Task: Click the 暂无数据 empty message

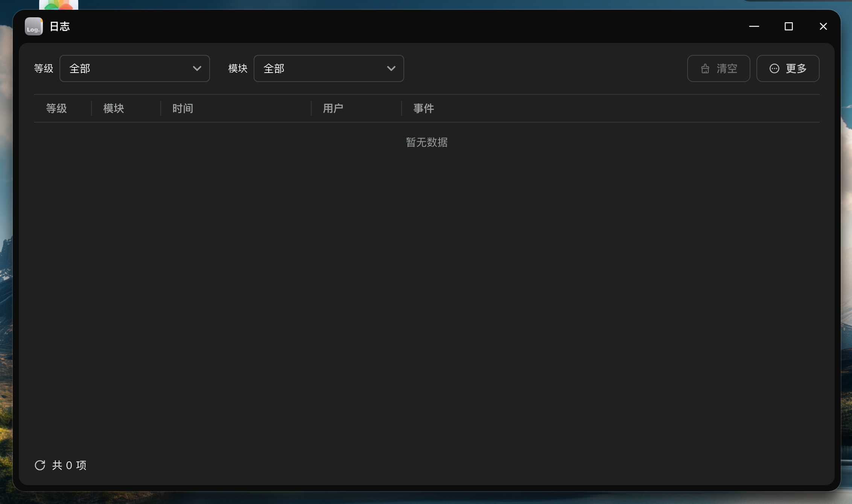Action: tap(427, 142)
